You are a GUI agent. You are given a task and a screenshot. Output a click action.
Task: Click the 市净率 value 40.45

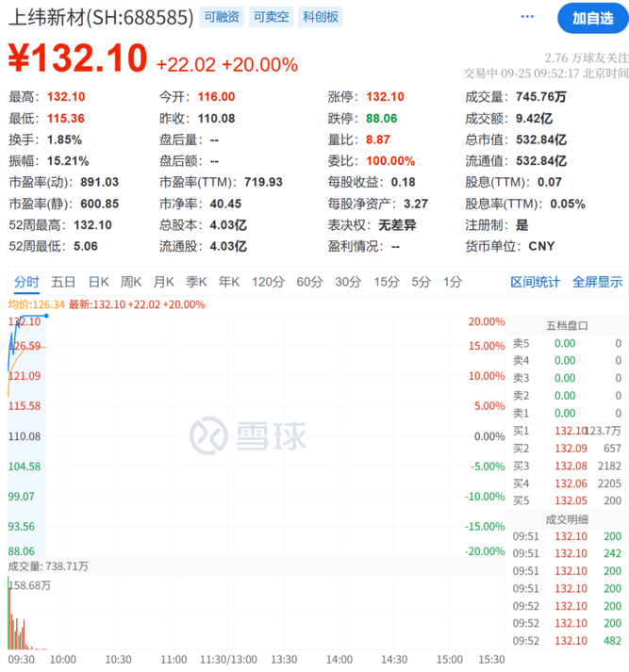[x=225, y=204]
